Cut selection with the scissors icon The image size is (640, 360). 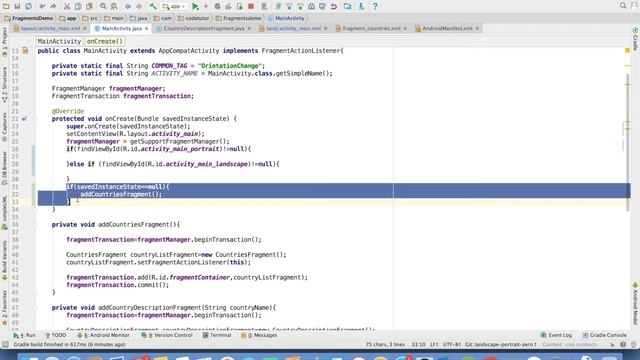pyautogui.click(x=67, y=6)
